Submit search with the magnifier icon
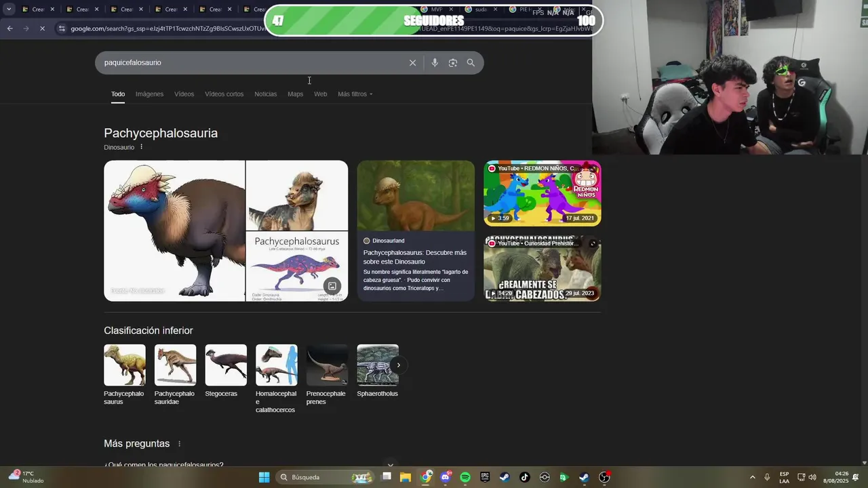This screenshot has height=488, width=868. tap(471, 62)
